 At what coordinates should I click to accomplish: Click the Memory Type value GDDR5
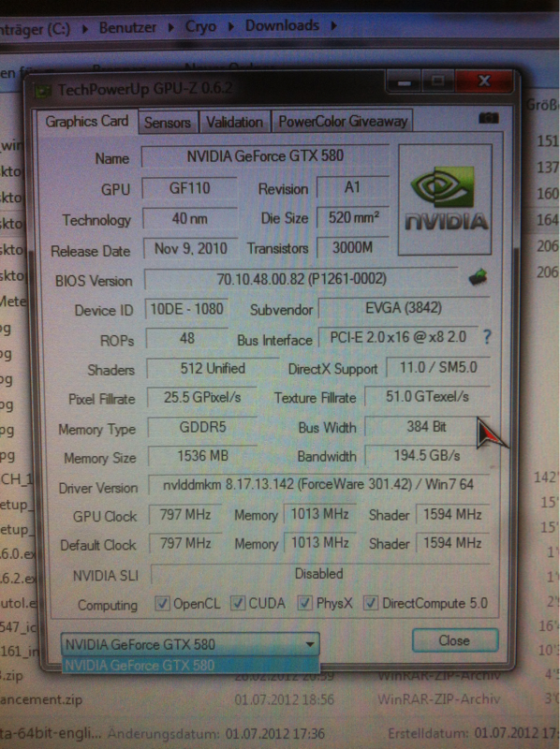tap(202, 427)
